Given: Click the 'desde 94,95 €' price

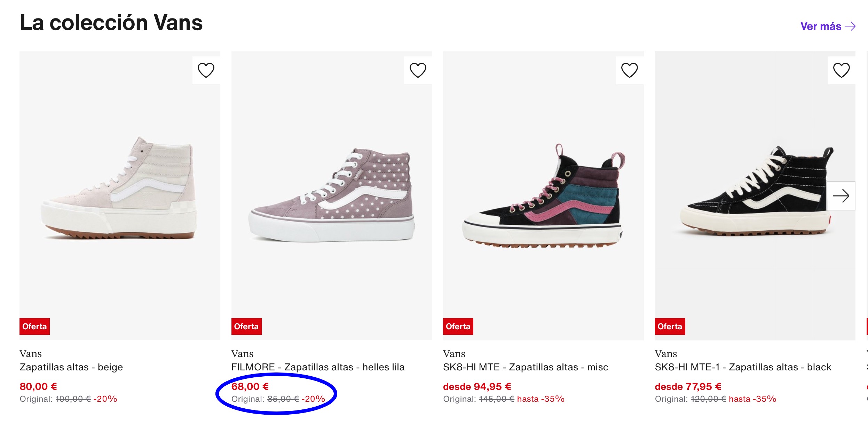Looking at the screenshot, I should [477, 386].
